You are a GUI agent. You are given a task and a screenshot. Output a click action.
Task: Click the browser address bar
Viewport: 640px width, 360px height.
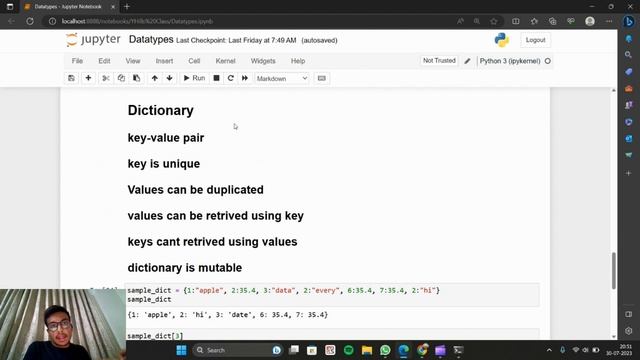(x=253, y=21)
